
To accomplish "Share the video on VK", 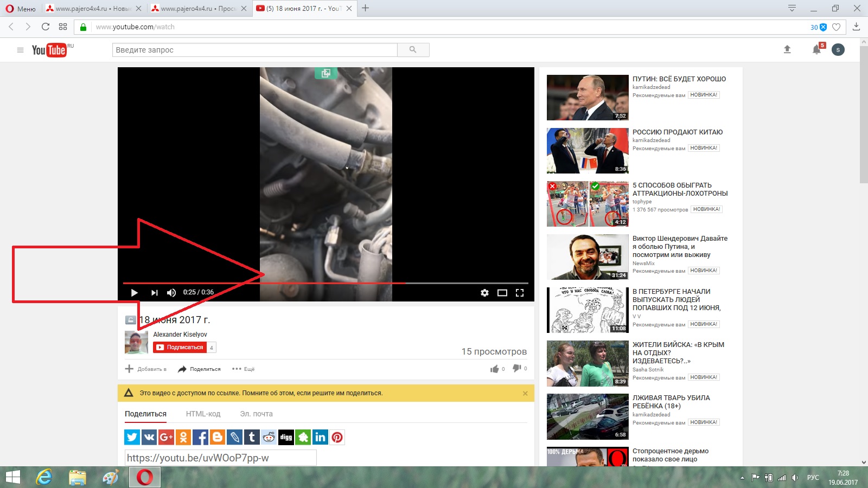I will pos(149,437).
